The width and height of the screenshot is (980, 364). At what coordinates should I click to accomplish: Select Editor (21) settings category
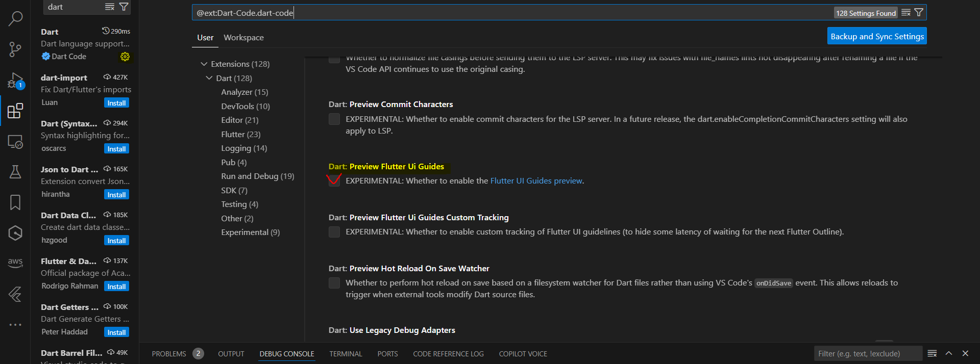point(240,120)
